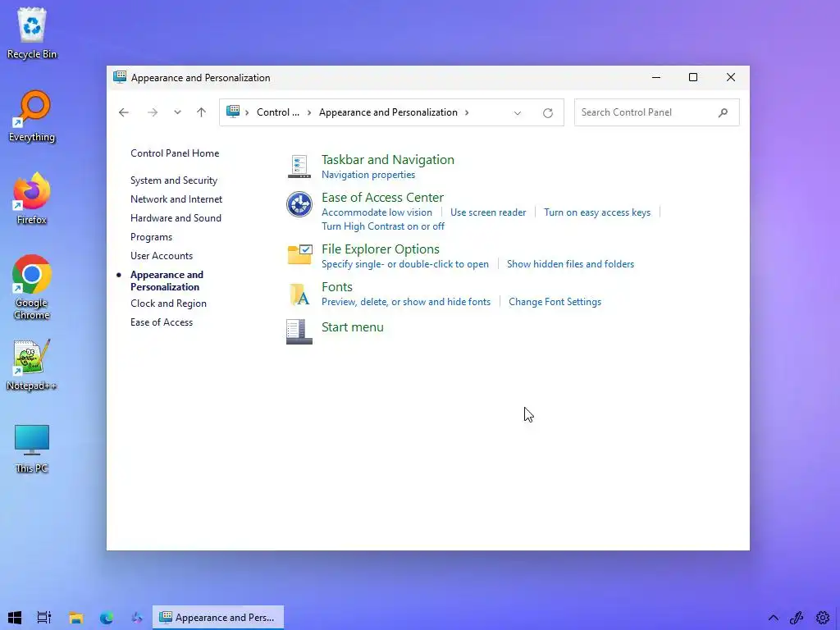Viewport: 840px width, 630px height.
Task: Click Turn High Contrast on or off
Action: (383, 226)
